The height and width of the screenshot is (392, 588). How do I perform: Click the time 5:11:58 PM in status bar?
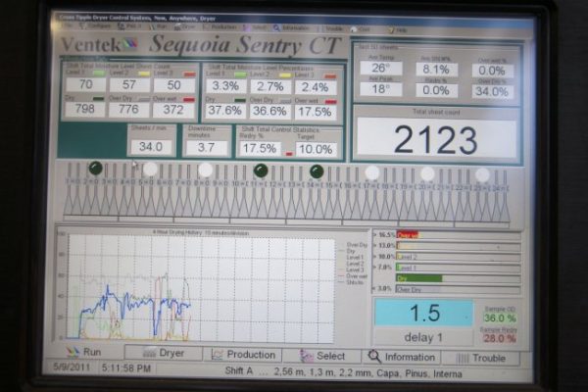point(126,368)
